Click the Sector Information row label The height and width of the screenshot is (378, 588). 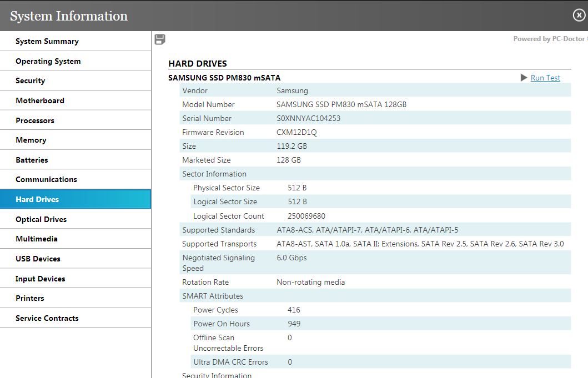coord(214,174)
